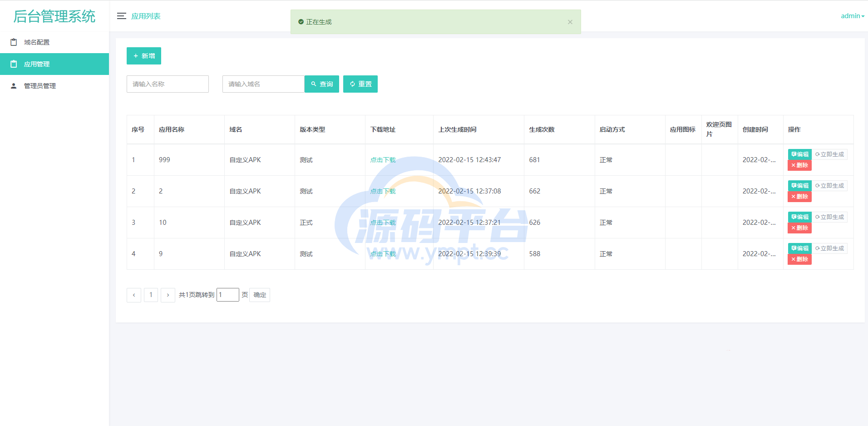868x426 pixels.
Task: Select page 1 in pagination
Action: [151, 295]
